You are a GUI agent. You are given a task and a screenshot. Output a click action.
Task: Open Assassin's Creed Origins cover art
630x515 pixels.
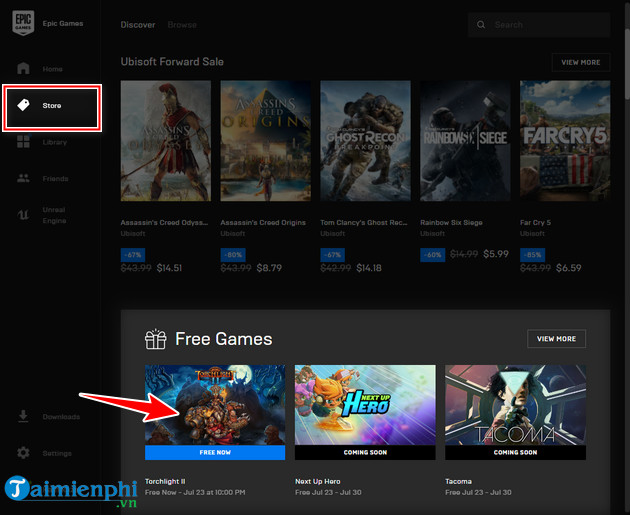(266, 141)
